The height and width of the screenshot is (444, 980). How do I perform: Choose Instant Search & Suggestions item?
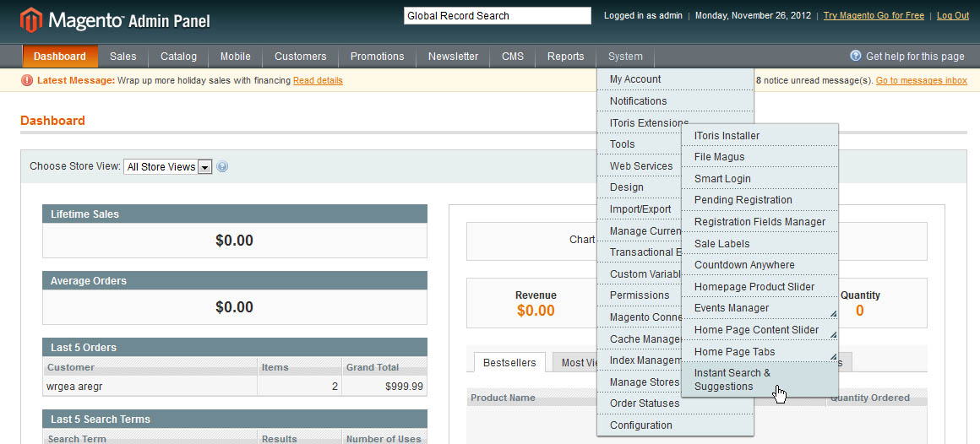point(759,380)
